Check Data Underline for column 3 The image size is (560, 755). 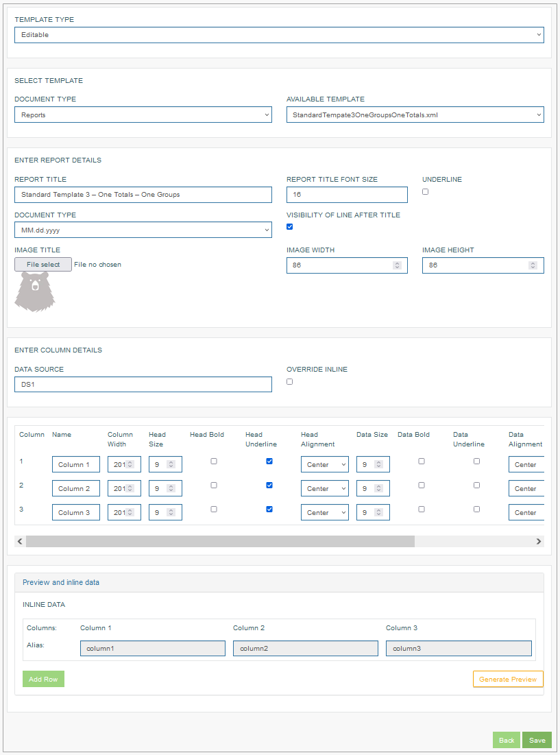477,510
